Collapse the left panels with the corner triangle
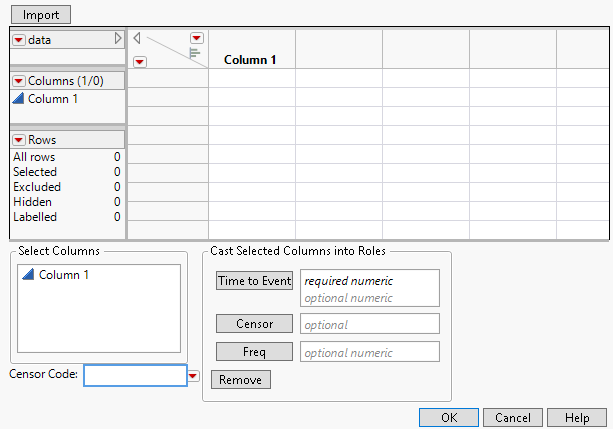 coord(137,39)
